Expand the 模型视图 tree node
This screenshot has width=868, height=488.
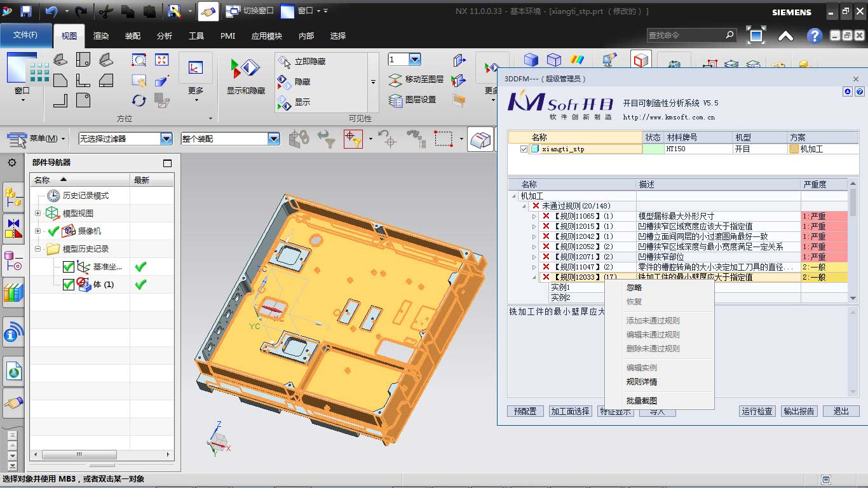point(37,213)
